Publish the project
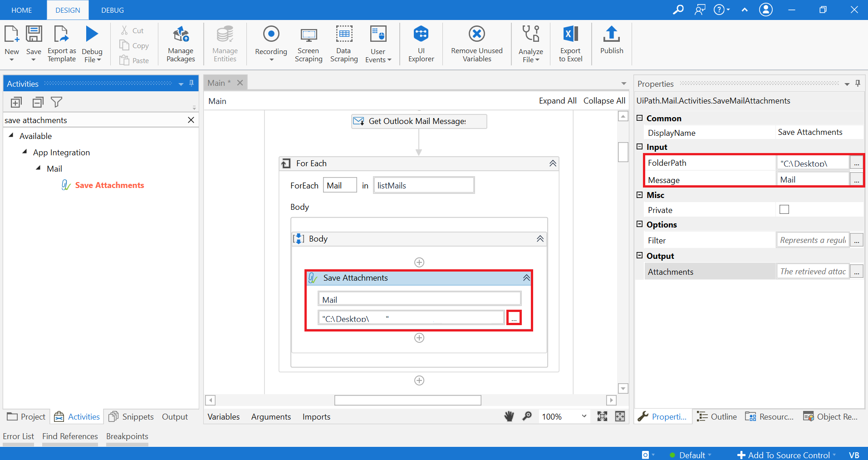The image size is (868, 460). tap(612, 40)
